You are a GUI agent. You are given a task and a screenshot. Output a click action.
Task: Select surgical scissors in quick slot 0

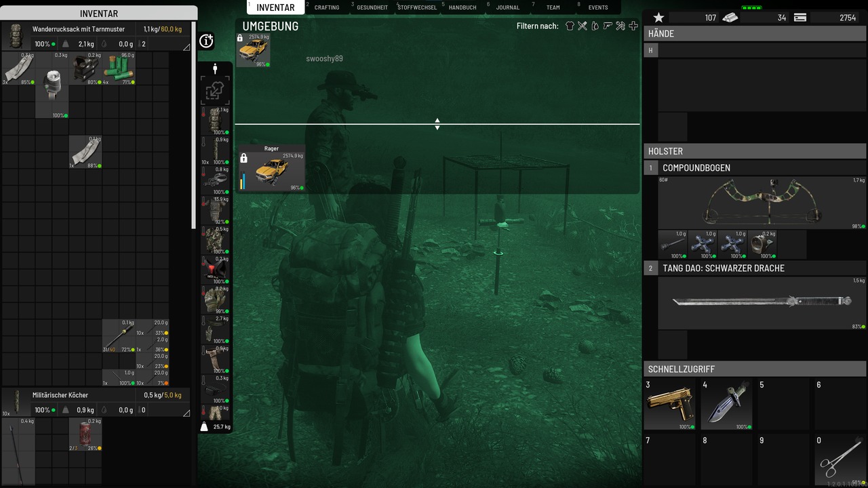pyautogui.click(x=840, y=461)
